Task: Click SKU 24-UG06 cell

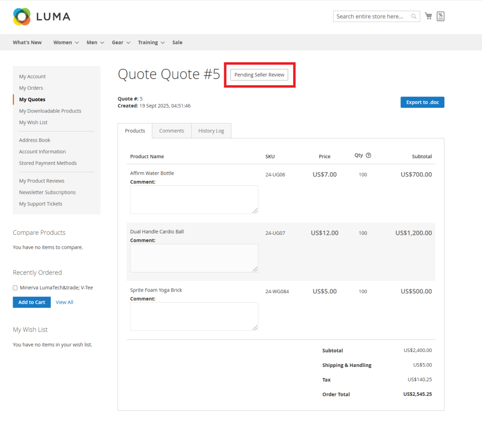Action: tap(275, 175)
